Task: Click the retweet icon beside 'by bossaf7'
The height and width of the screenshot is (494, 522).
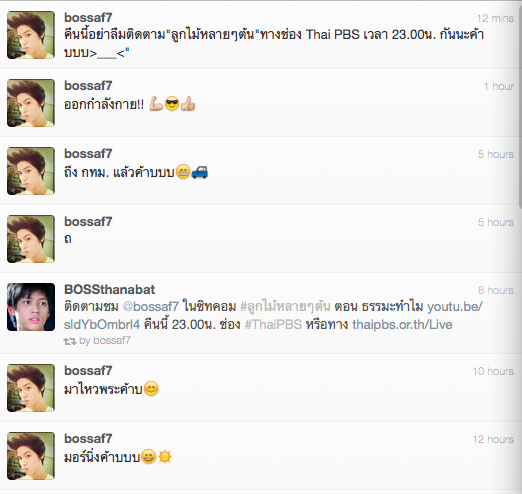Action: point(70,341)
